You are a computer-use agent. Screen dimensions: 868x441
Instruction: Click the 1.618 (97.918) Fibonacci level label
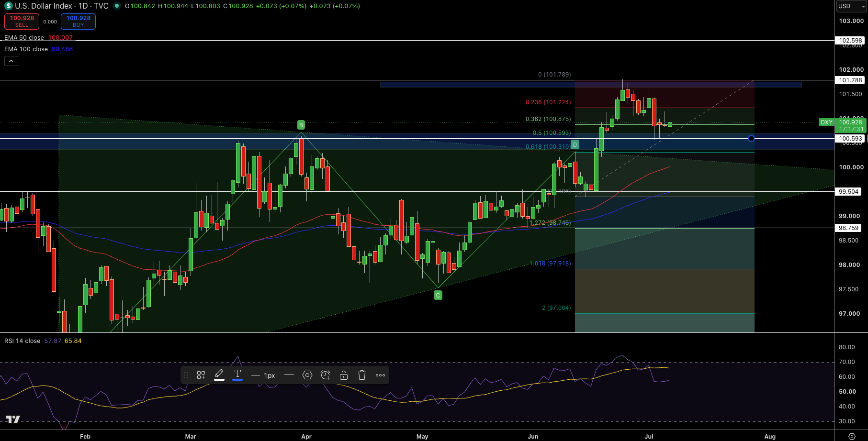pos(550,264)
